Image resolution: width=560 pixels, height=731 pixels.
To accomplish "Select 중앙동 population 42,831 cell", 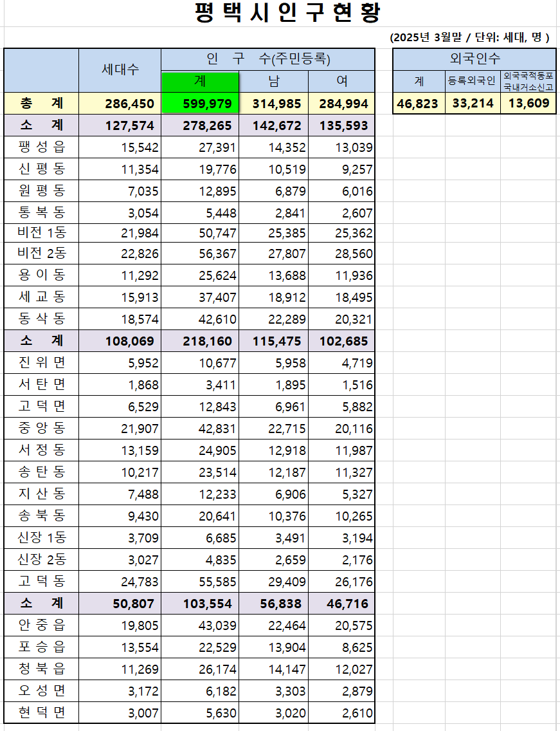I will click(200, 429).
